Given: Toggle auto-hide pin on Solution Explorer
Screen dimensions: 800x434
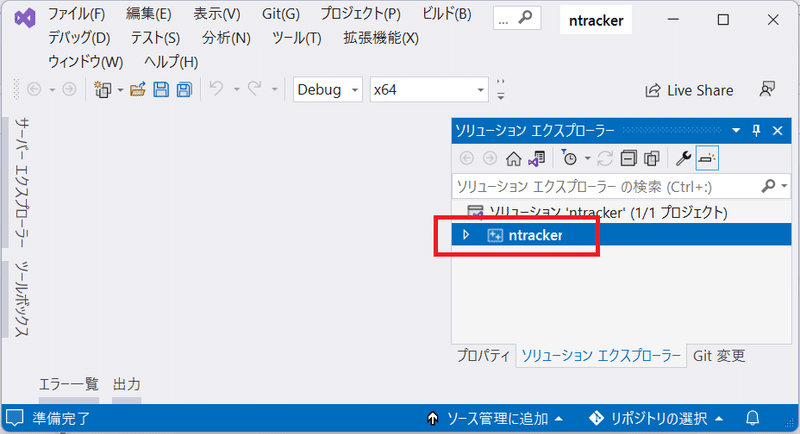Looking at the screenshot, I should (x=756, y=131).
